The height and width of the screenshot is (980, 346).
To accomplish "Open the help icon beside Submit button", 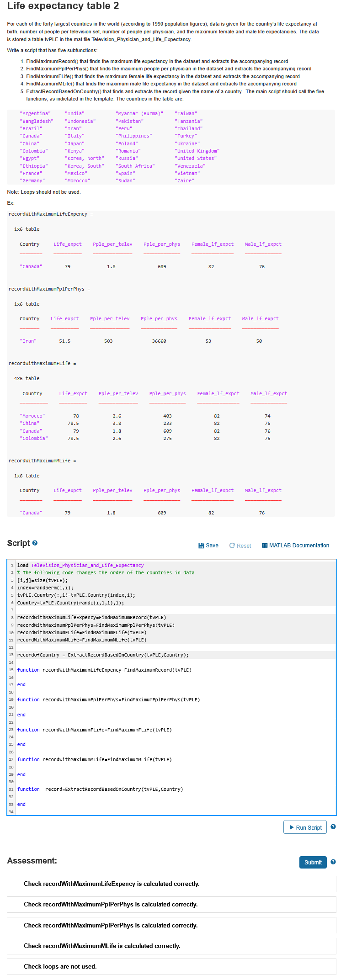I will [x=333, y=862].
